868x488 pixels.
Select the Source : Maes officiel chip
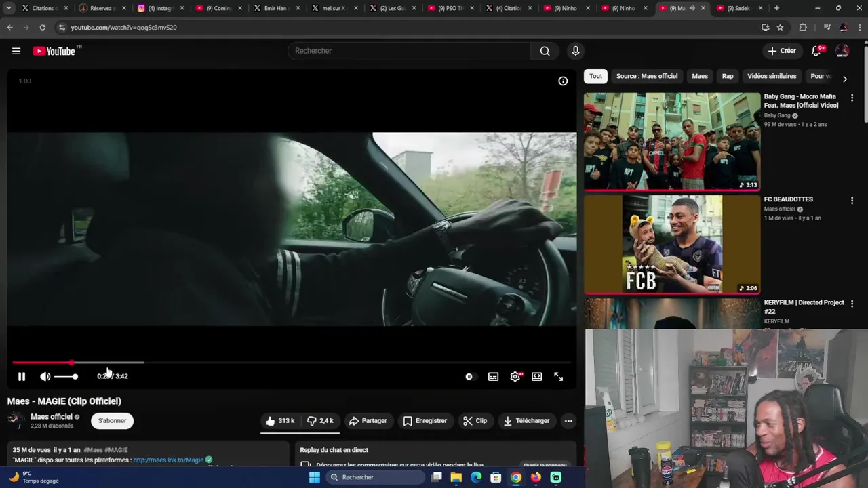(x=647, y=76)
